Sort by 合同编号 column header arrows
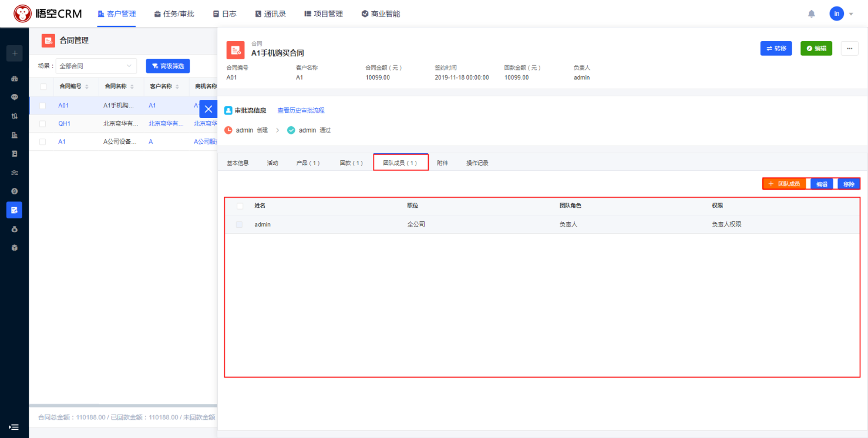 point(87,86)
